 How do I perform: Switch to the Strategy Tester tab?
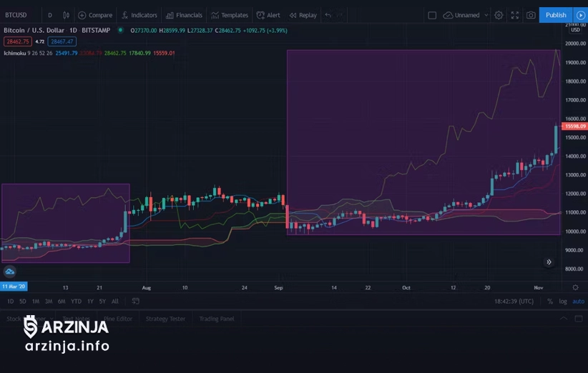tap(165, 319)
